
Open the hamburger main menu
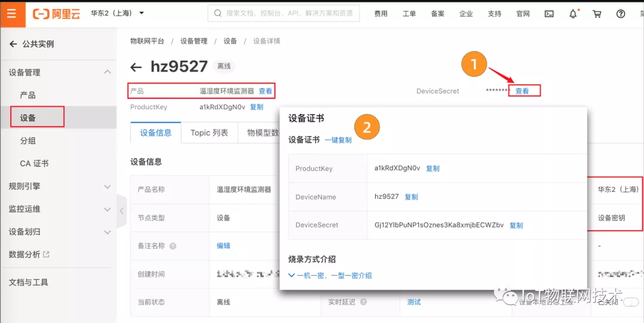[11, 13]
